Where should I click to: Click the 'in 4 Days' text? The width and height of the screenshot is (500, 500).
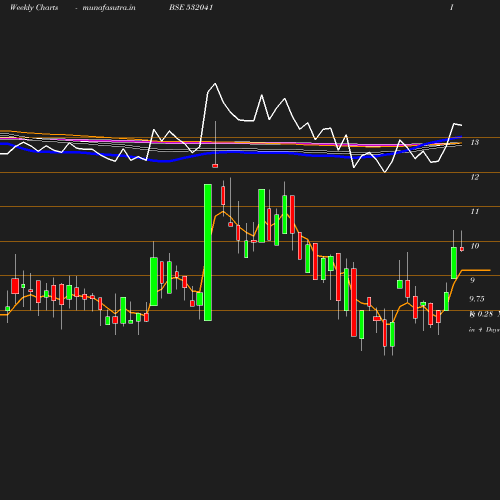point(484,330)
